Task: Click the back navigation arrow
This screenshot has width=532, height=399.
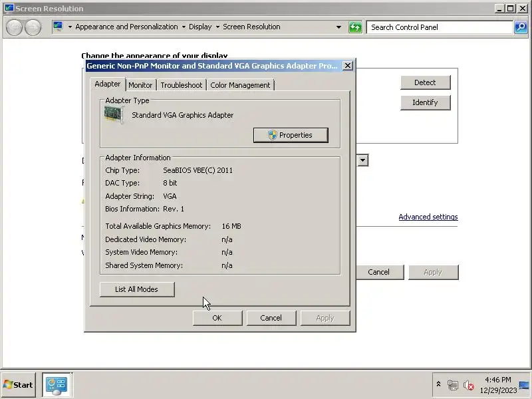Action: (14, 27)
